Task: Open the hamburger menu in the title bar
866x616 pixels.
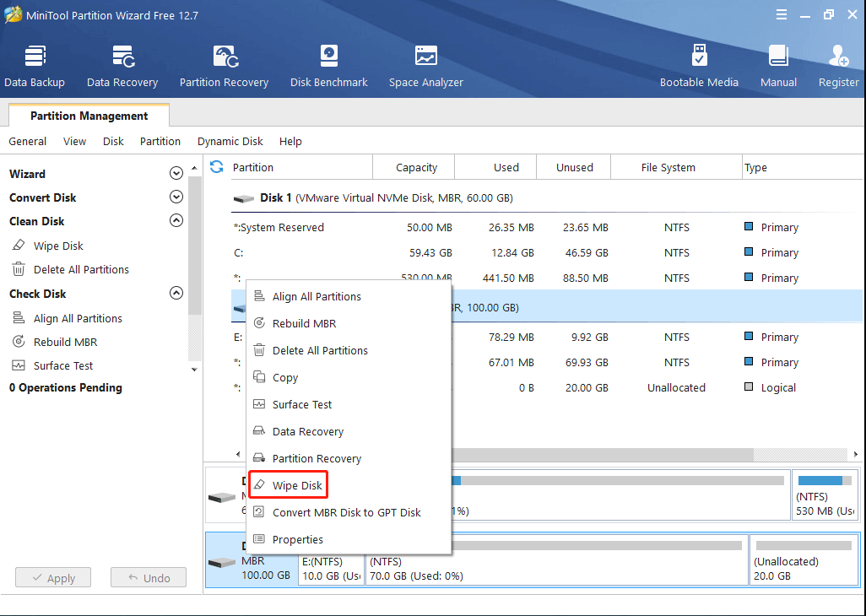Action: pos(781,15)
